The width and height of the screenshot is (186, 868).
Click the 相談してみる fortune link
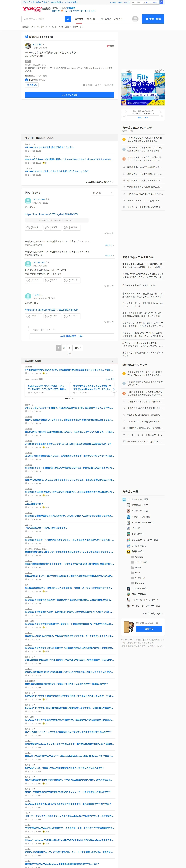[x=143, y=118]
